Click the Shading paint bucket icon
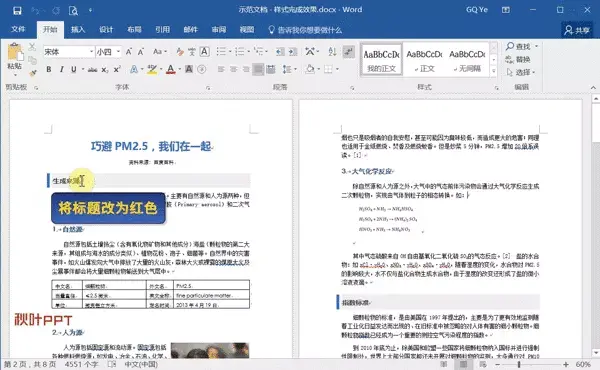Image resolution: width=600 pixels, height=370 pixels. coord(310,69)
